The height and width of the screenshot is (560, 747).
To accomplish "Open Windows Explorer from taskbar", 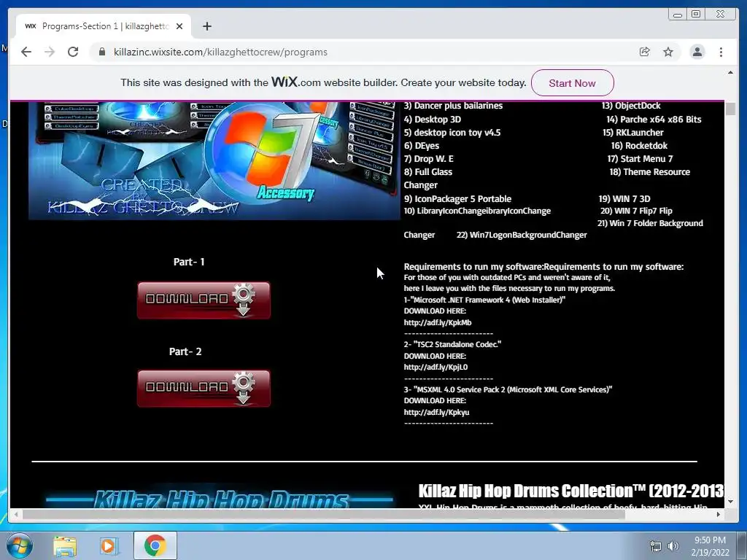I will pos(65,545).
